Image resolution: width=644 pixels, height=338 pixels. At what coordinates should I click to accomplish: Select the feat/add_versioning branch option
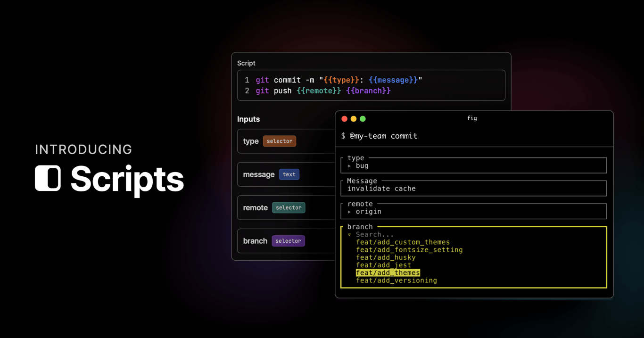tap(396, 280)
